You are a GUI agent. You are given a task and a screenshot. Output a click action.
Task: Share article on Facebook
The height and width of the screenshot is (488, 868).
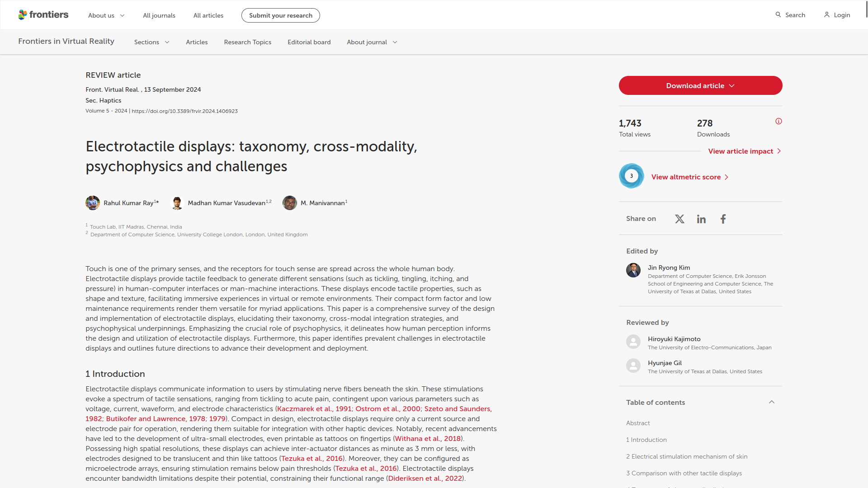point(723,219)
